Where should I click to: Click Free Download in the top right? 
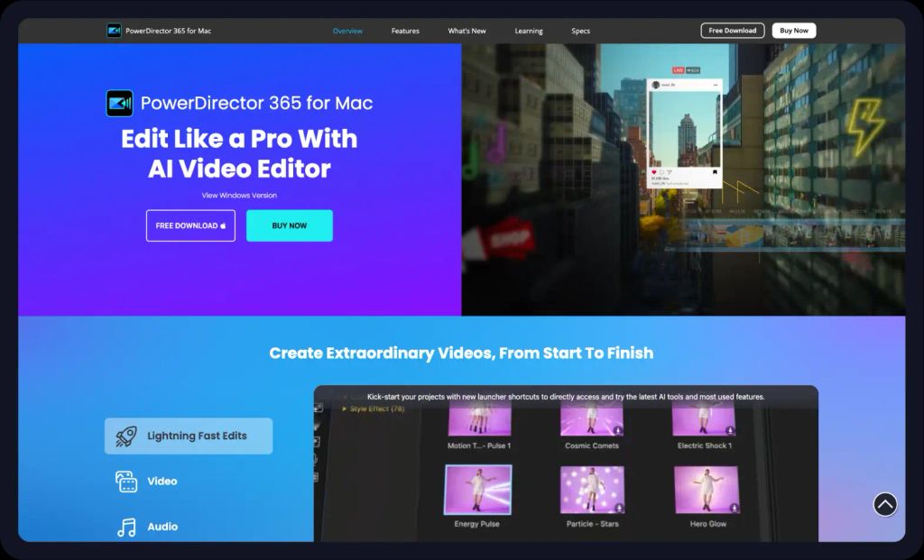pyautogui.click(x=732, y=30)
